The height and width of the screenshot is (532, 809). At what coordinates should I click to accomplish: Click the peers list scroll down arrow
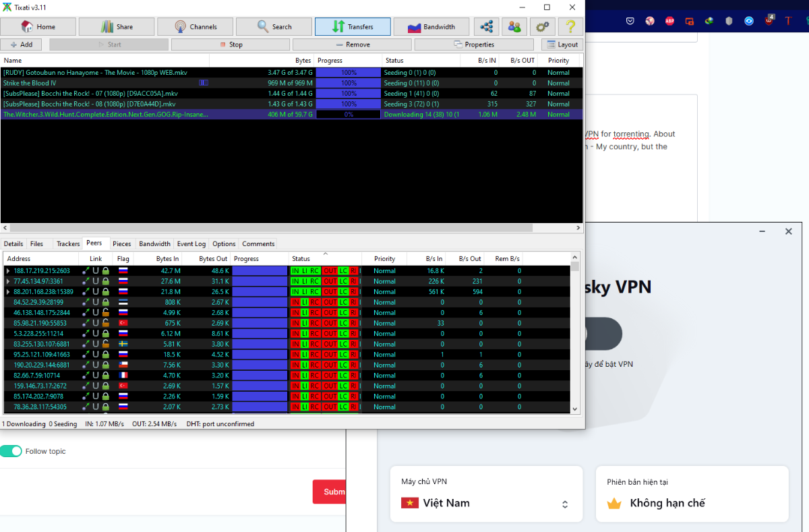click(575, 409)
